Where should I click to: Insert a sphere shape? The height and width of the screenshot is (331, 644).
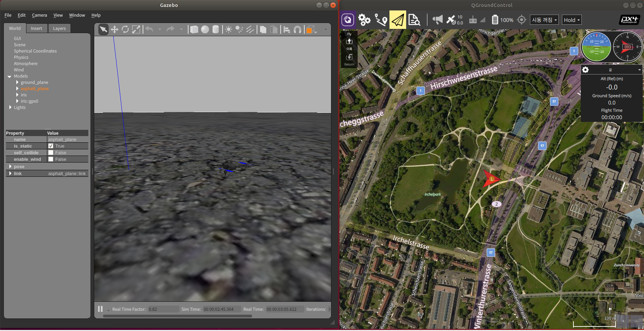point(205,30)
